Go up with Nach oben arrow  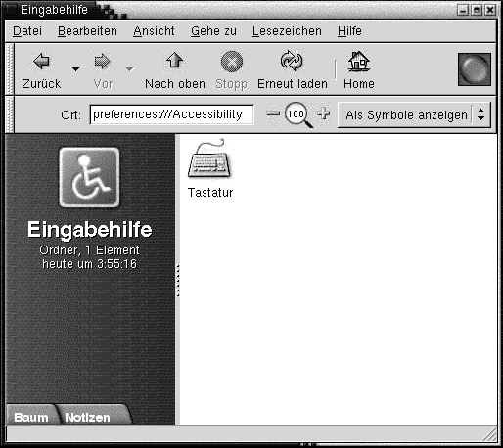[x=175, y=61]
